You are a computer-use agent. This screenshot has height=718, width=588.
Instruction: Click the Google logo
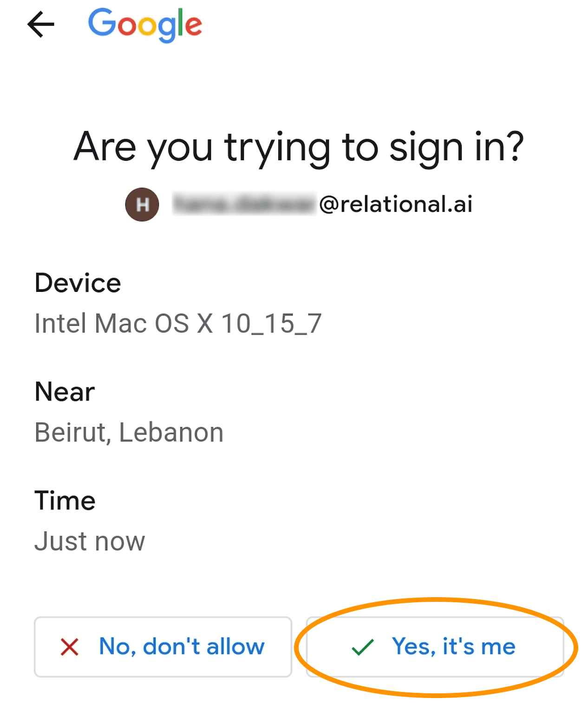[x=145, y=25]
